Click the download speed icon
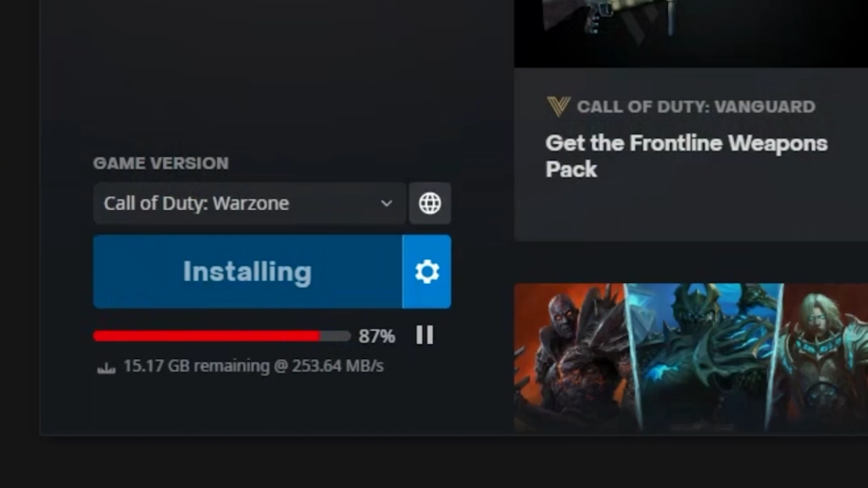Viewport: 868px width, 488px height. 106,368
